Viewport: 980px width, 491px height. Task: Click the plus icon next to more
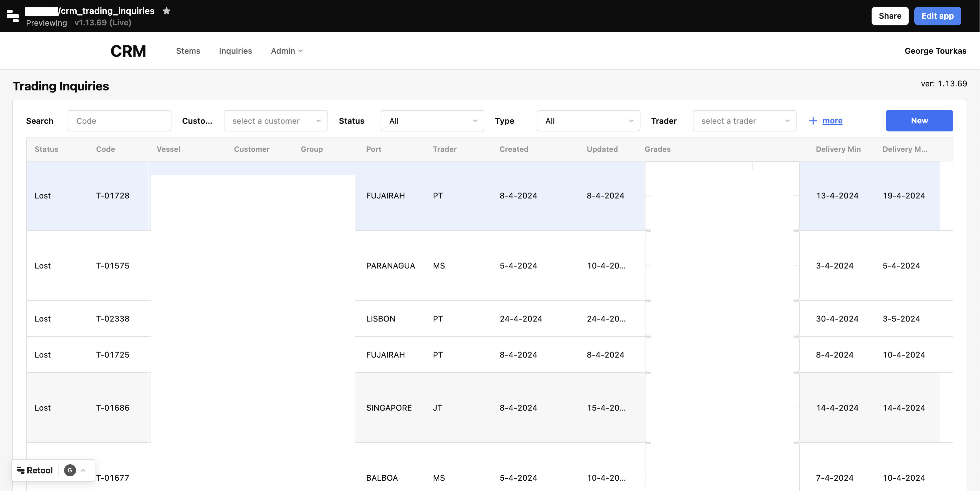click(x=813, y=121)
